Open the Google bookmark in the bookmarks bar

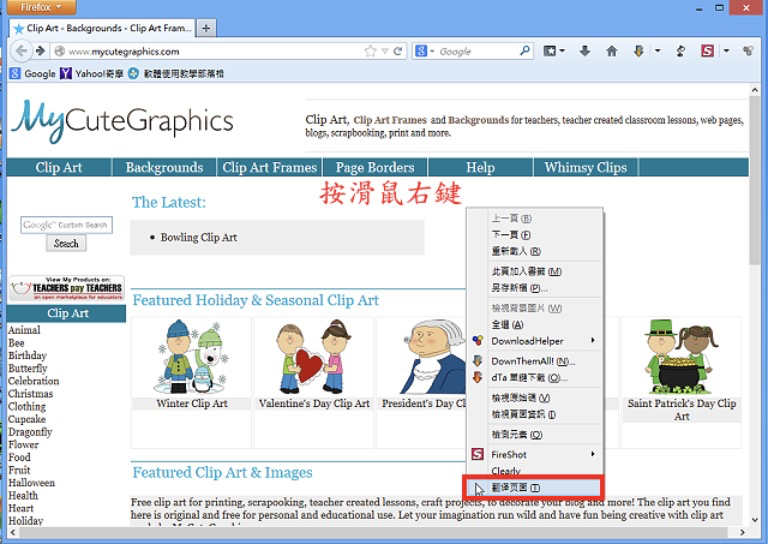pyautogui.click(x=33, y=73)
